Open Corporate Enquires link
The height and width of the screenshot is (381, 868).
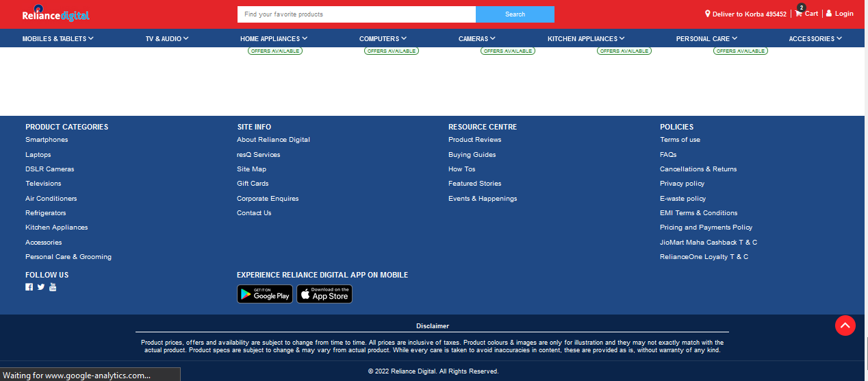pyautogui.click(x=268, y=199)
